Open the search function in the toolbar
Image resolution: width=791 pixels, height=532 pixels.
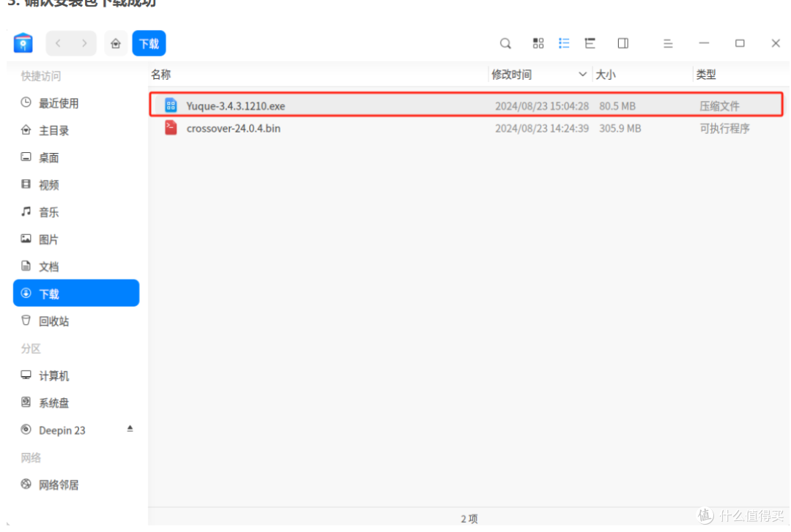(x=505, y=43)
